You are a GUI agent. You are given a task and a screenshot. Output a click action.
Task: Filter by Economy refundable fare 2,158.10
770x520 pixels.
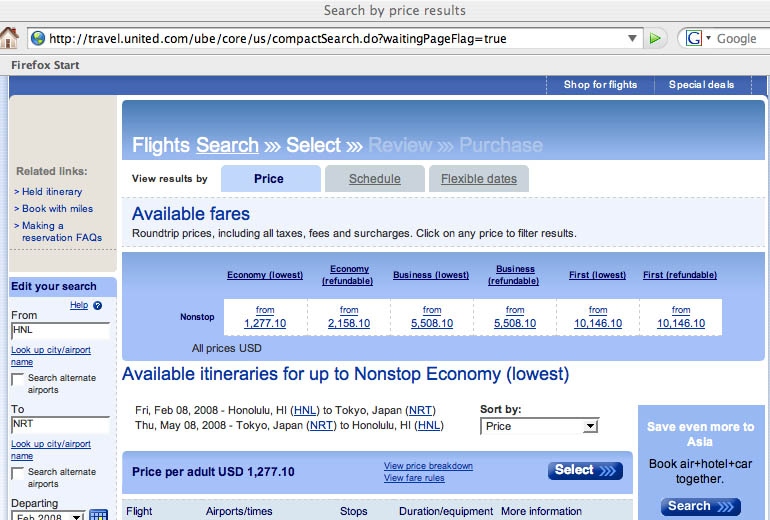click(x=349, y=323)
